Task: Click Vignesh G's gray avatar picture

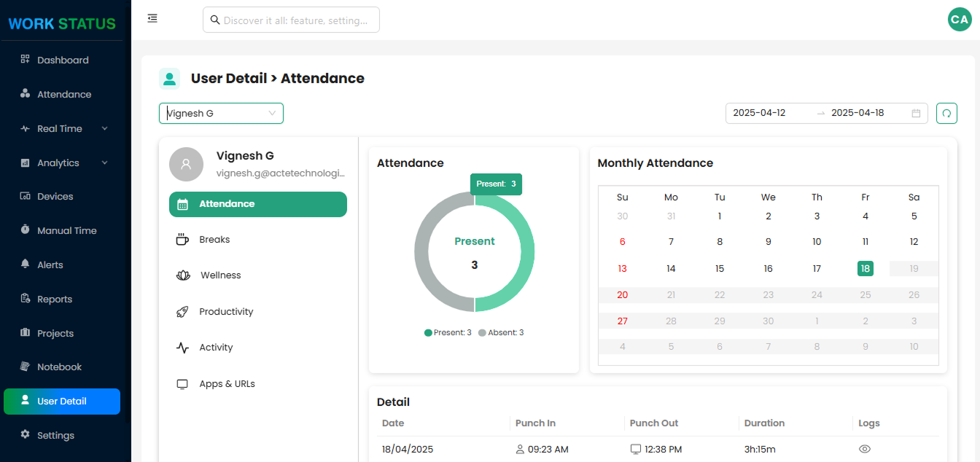Action: pyautogui.click(x=186, y=164)
